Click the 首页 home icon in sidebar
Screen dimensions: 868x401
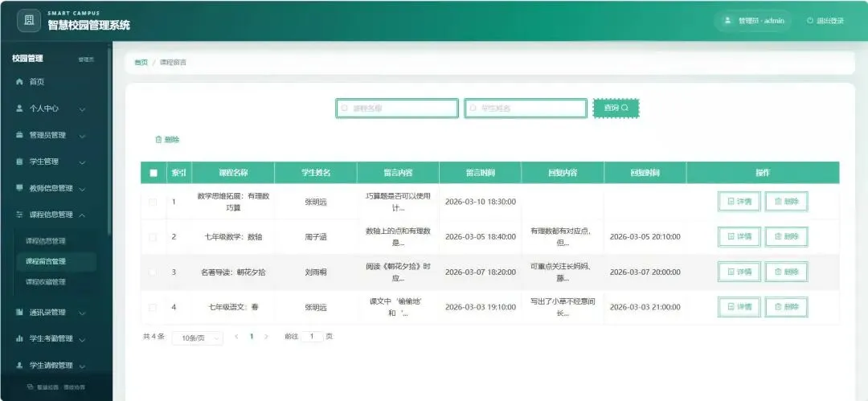tap(19, 82)
